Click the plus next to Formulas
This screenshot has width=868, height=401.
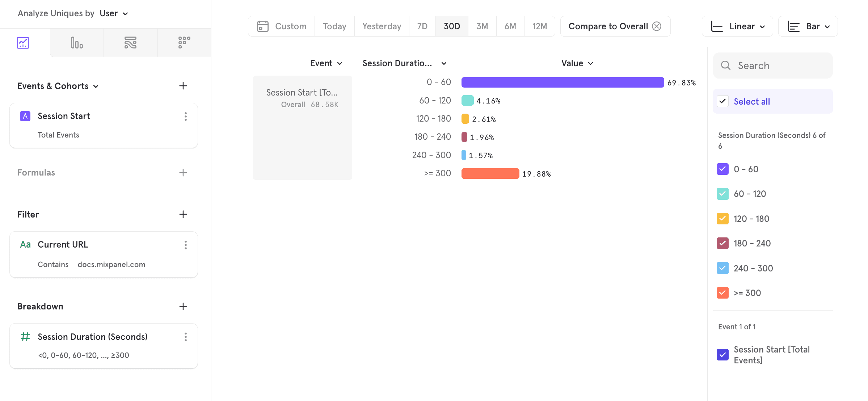coord(183,173)
